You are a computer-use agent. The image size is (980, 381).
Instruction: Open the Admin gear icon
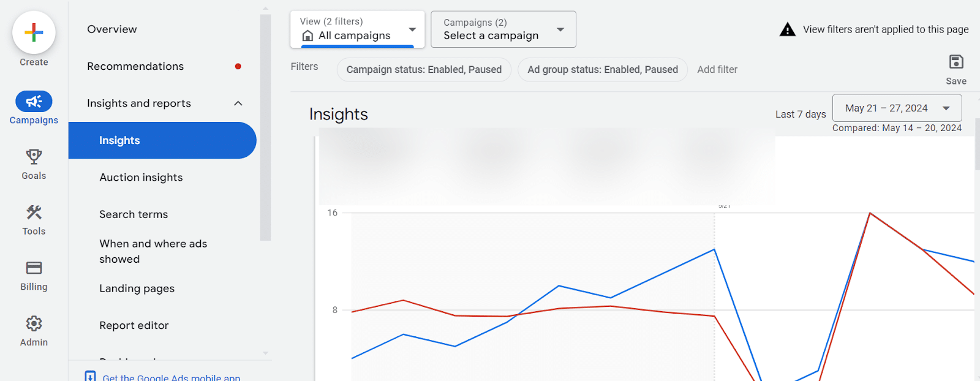[x=34, y=323]
